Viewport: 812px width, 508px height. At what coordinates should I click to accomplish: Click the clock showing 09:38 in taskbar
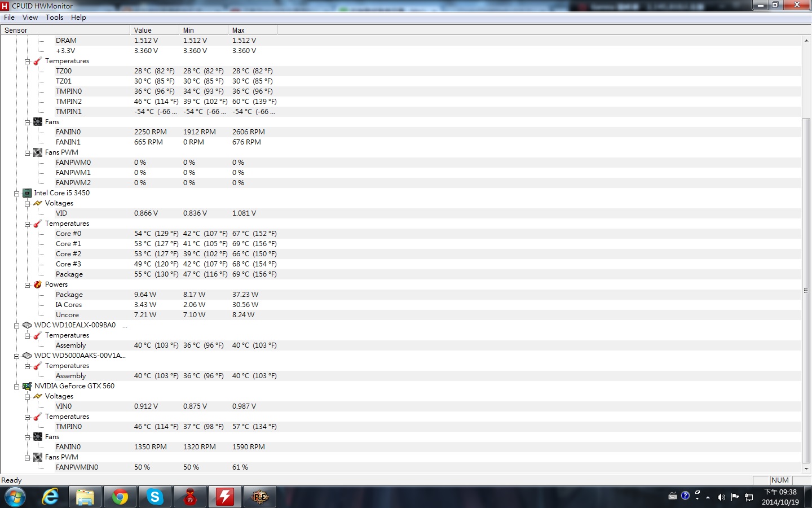pos(780,497)
